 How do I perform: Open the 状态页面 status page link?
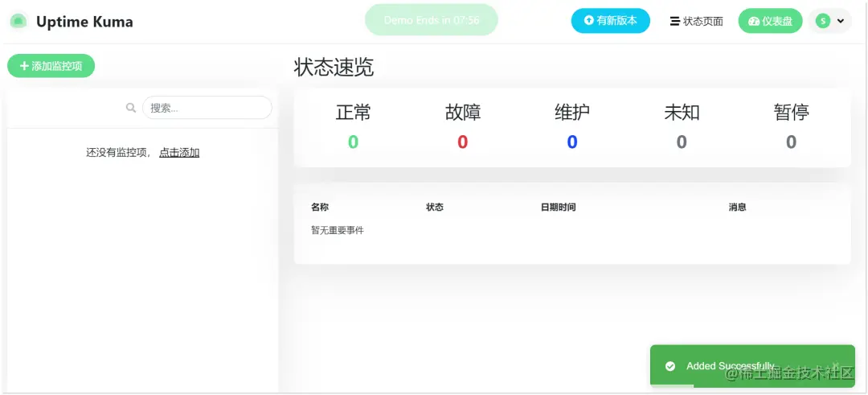tap(696, 22)
